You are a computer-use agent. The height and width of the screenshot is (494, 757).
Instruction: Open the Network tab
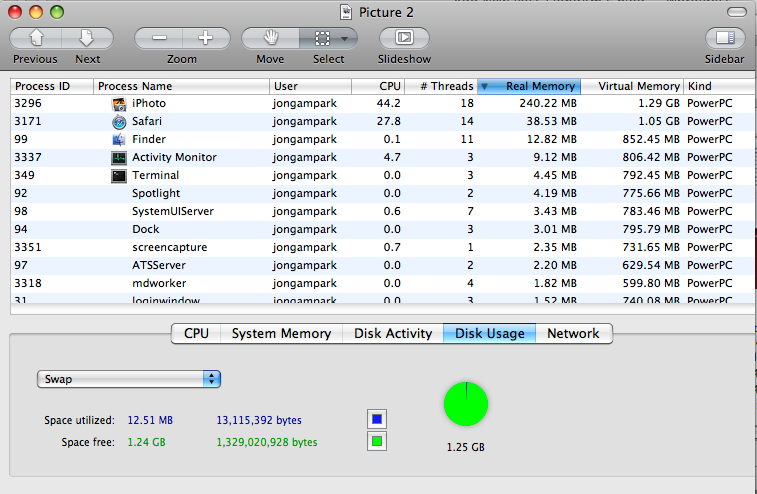[x=574, y=334]
